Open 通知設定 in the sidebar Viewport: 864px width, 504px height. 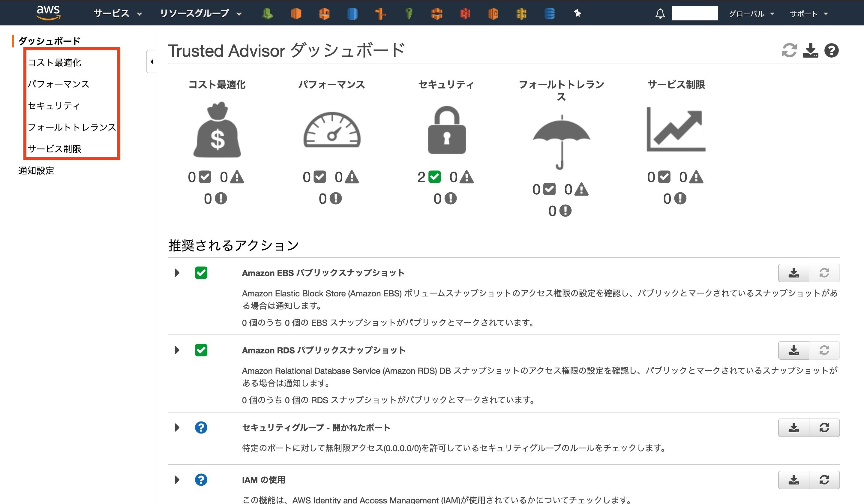pyautogui.click(x=36, y=170)
